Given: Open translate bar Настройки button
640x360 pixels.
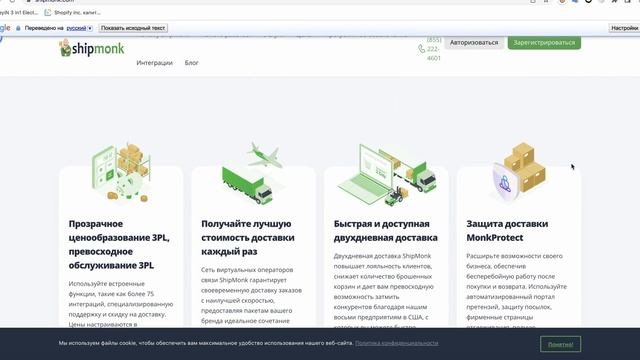Looking at the screenshot, I should [624, 28].
